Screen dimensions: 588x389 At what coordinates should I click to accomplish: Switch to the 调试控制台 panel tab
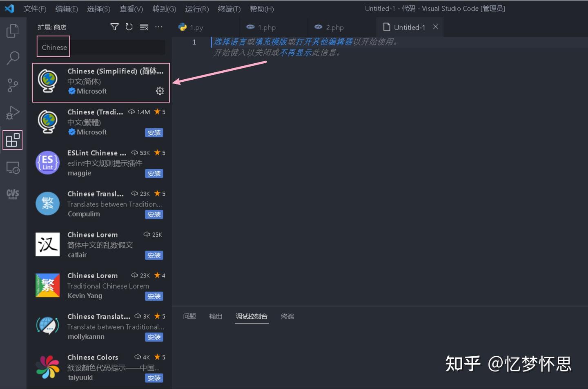click(x=252, y=316)
